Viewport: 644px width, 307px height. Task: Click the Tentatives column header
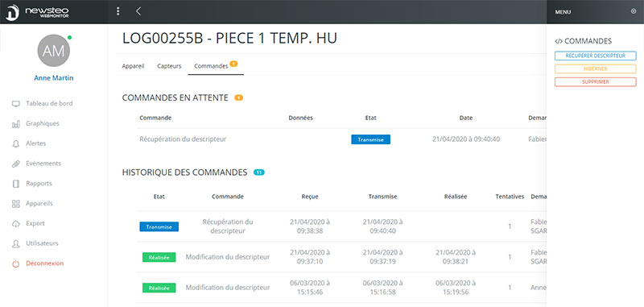[x=510, y=197]
